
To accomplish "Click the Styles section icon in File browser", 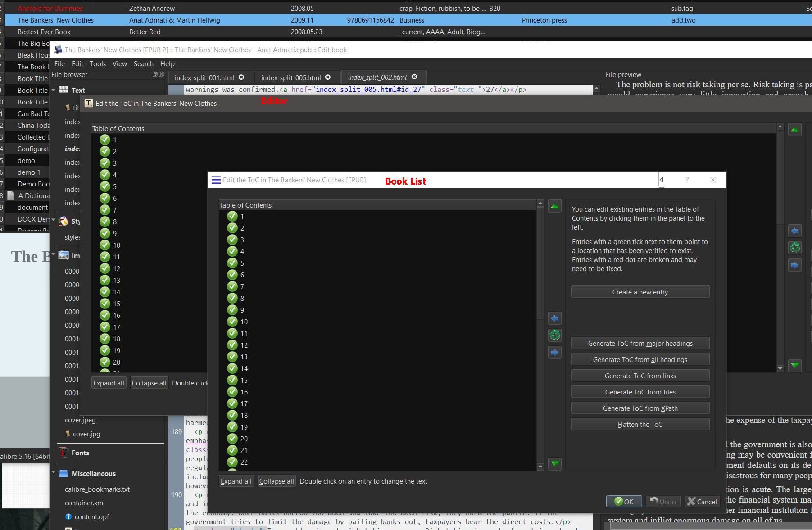I will tap(64, 221).
